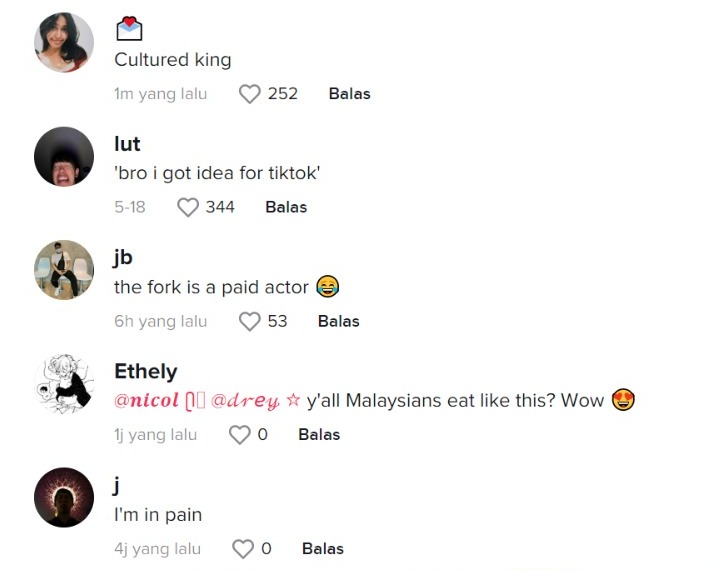Open lut's profile name
Viewport: 728px width, 570px height.
(x=127, y=144)
